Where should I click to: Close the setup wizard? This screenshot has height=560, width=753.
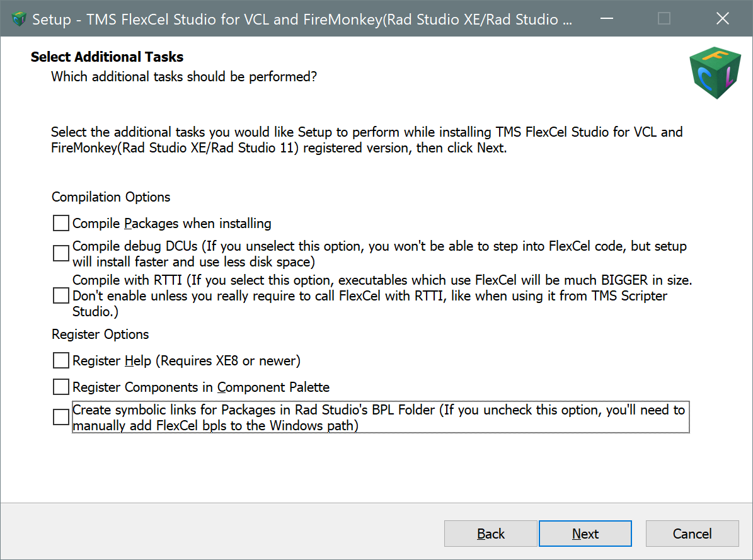click(722, 18)
